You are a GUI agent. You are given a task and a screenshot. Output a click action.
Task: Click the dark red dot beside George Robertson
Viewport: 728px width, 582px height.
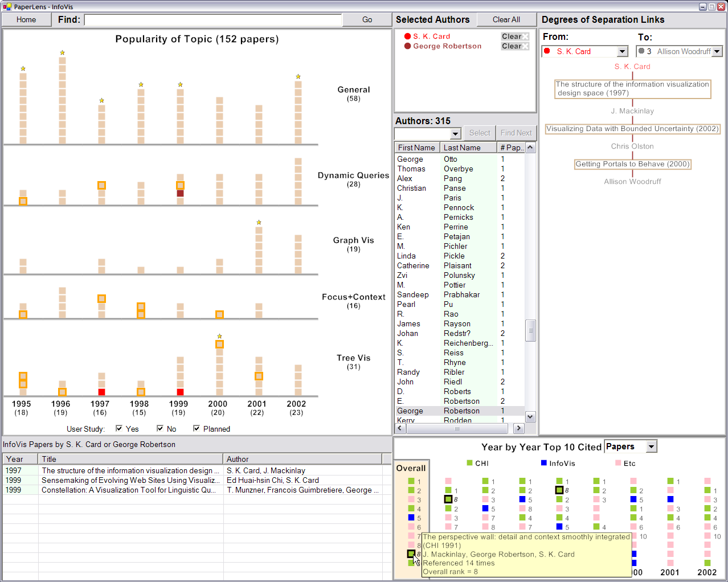point(407,46)
